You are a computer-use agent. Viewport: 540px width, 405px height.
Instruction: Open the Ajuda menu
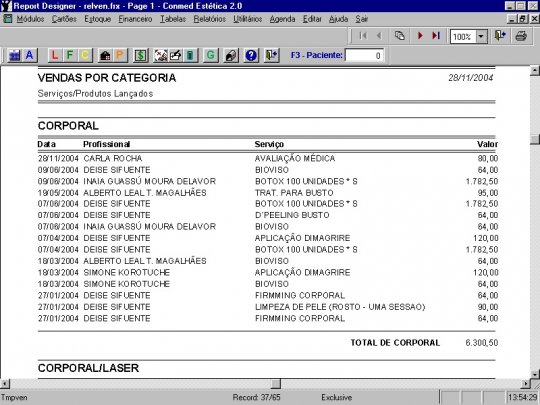pyautogui.click(x=339, y=19)
